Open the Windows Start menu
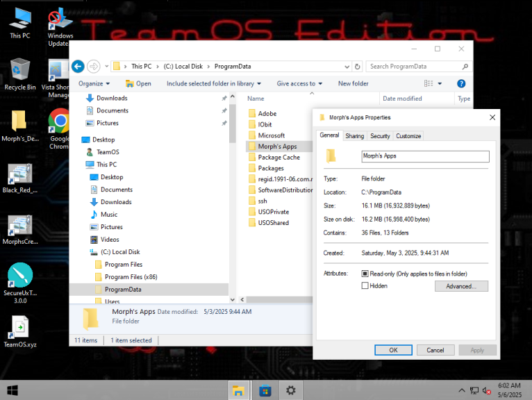Viewport: 532px width, 400px height. click(13, 390)
